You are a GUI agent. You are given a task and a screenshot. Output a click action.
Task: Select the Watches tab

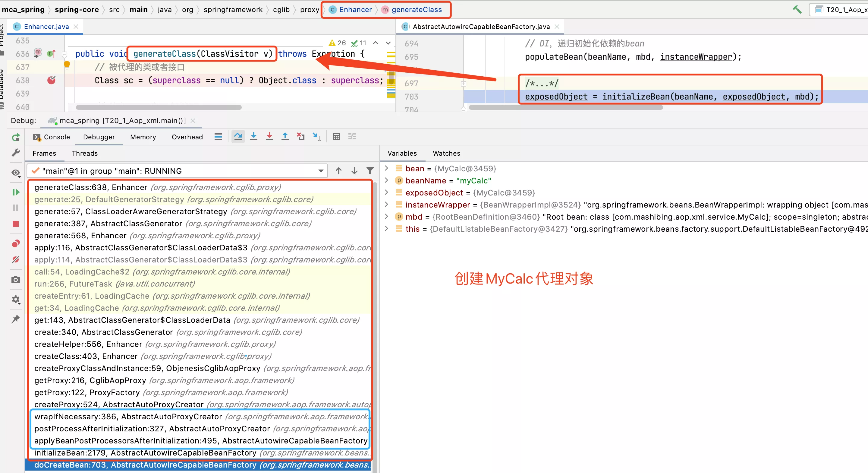click(446, 153)
